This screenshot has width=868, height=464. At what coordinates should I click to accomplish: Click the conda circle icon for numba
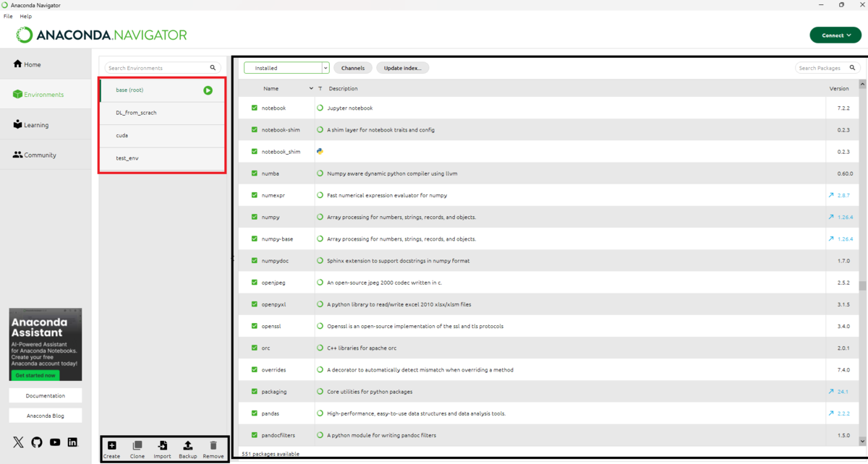coord(320,173)
